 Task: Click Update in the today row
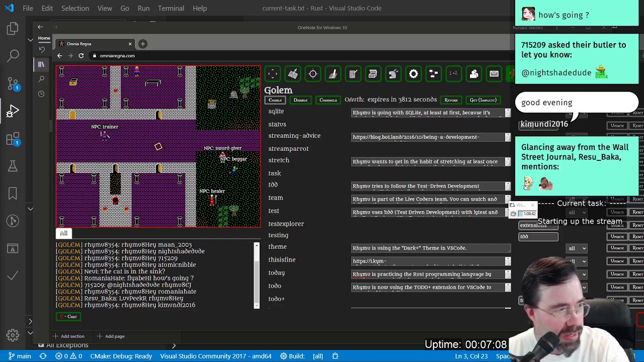click(x=617, y=275)
